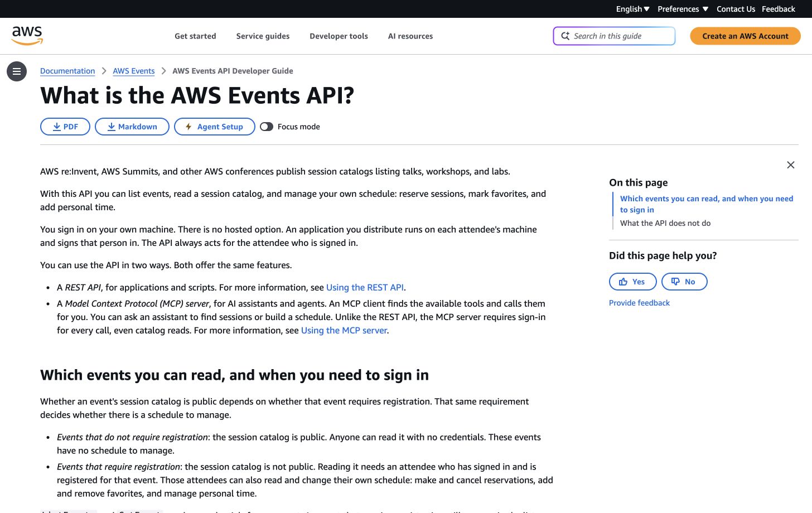
Task: Open AI resources menu
Action: [x=410, y=36]
